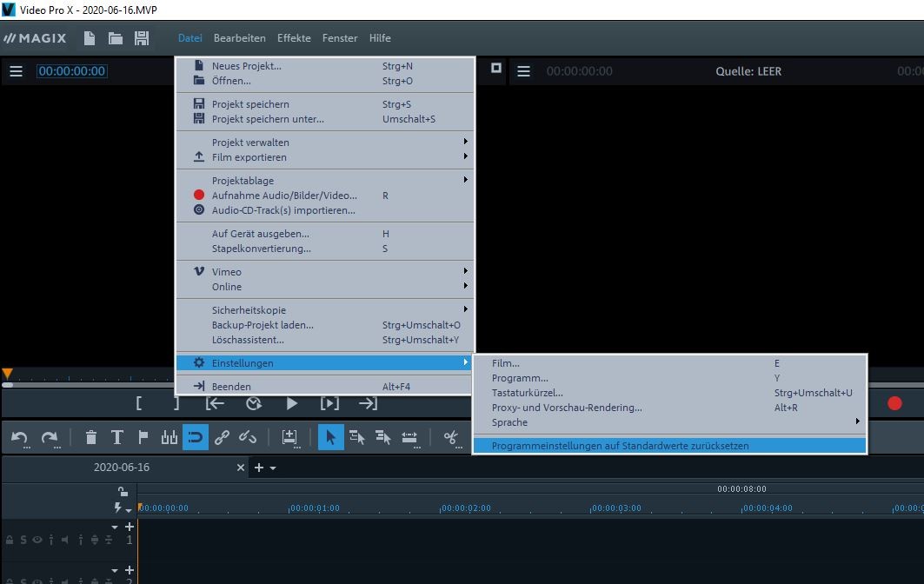Click the red record button
Image resolution: width=924 pixels, height=584 pixels.
click(894, 403)
